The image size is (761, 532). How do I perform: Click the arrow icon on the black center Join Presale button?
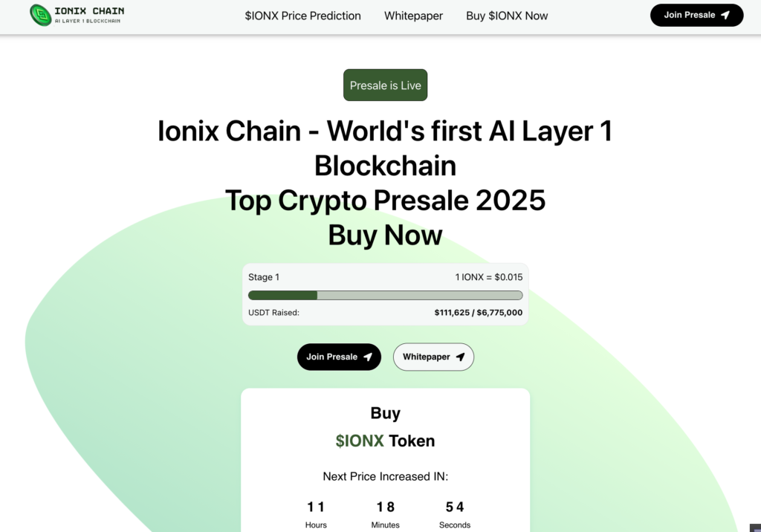click(x=368, y=357)
